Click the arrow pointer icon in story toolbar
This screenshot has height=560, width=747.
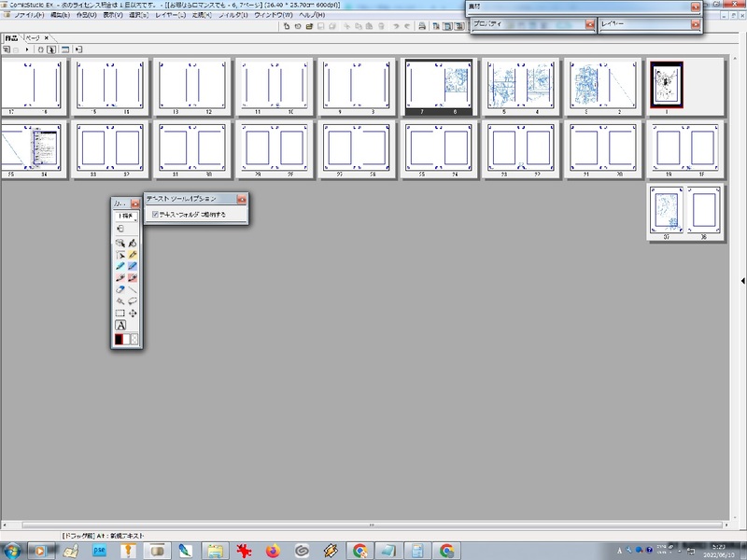[51, 49]
